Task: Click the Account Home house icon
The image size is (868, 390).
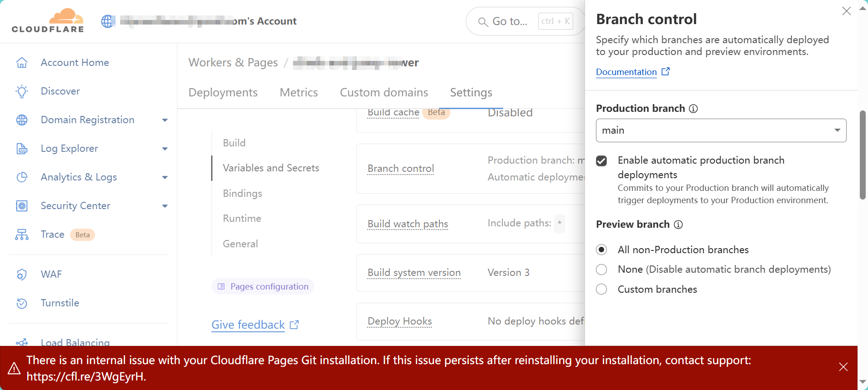Action: point(22,63)
